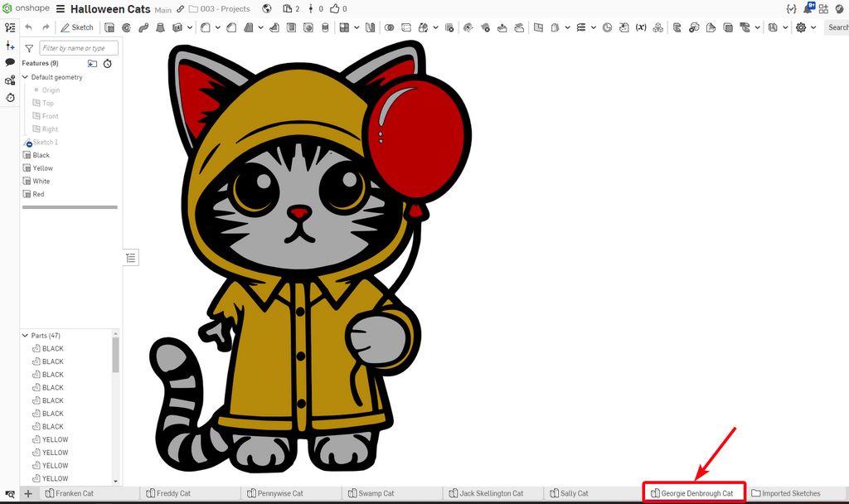Open the Fillet tool dropdown arrow
The image size is (849, 504).
pos(218,27)
